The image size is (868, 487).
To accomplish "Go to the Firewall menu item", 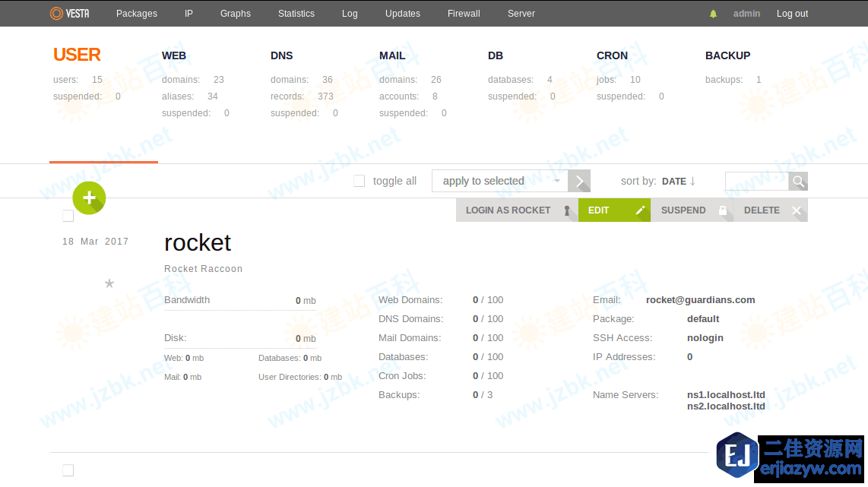I will tap(464, 14).
